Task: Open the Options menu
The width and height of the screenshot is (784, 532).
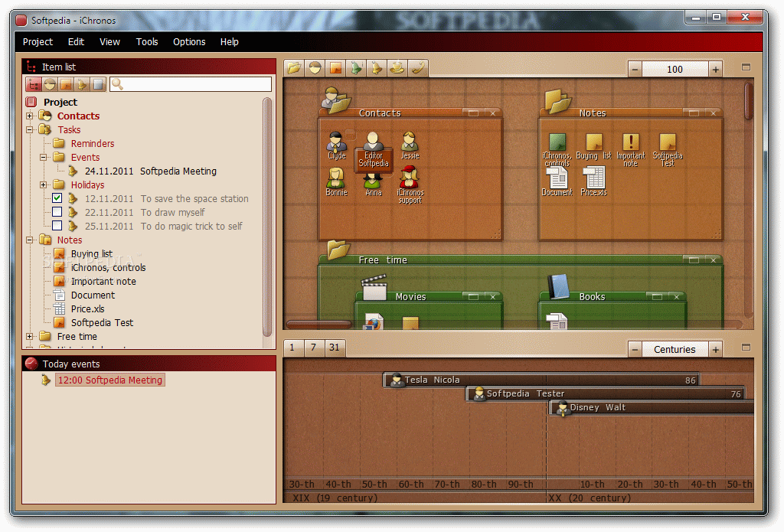Action: point(189,42)
